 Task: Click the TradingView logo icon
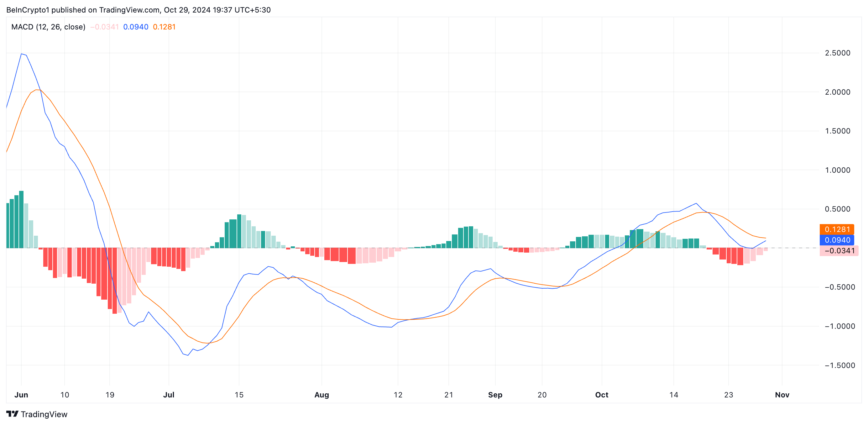click(x=12, y=413)
